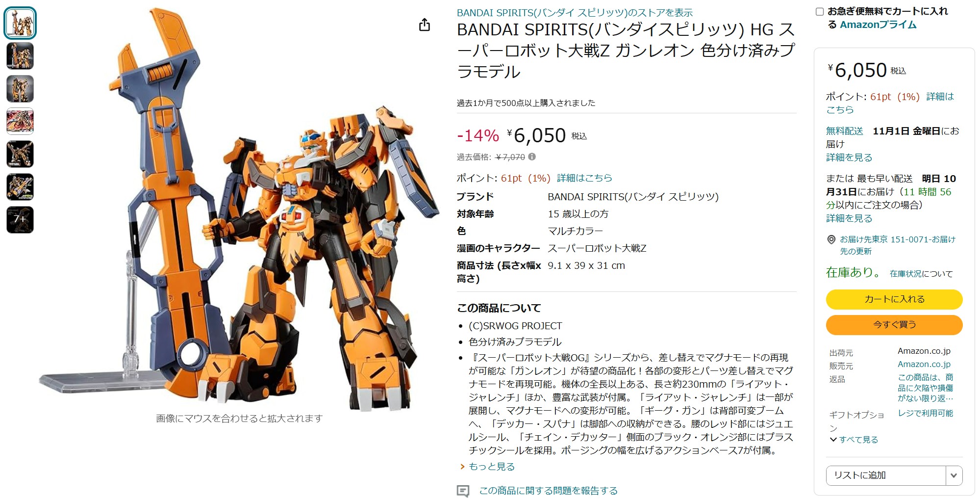Click the 今すぐ買う button
980x499 pixels.
[x=894, y=325]
